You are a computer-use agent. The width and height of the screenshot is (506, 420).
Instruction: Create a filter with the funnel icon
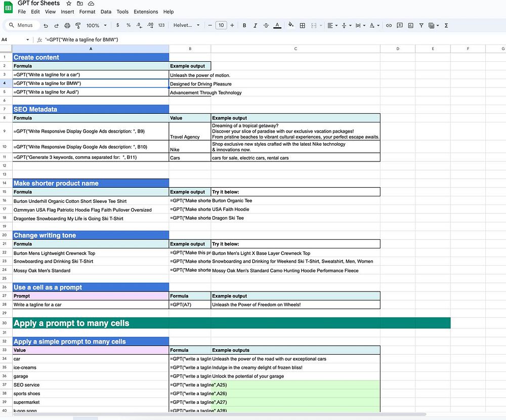(x=420, y=25)
